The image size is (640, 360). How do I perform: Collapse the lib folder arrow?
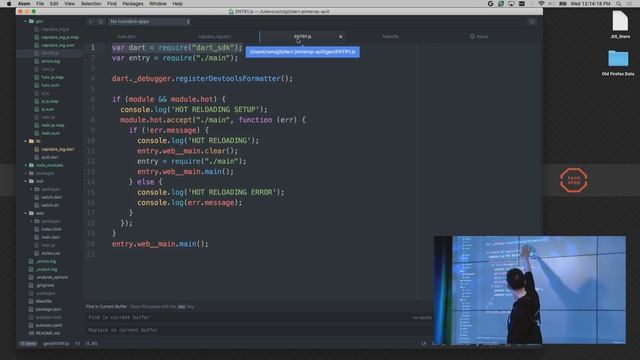click(x=25, y=141)
